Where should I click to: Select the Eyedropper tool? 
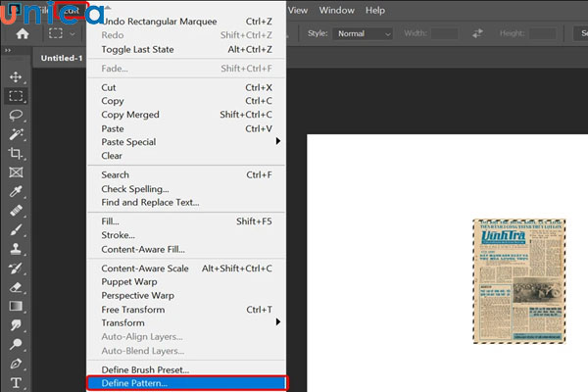pyautogui.click(x=16, y=191)
